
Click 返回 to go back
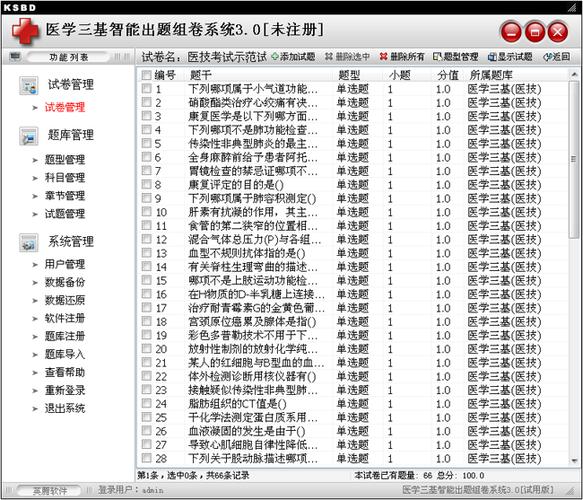[x=557, y=57]
